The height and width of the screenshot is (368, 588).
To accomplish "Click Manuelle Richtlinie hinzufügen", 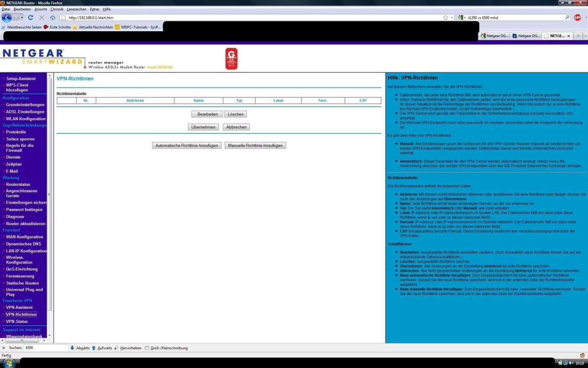I will (x=255, y=145).
